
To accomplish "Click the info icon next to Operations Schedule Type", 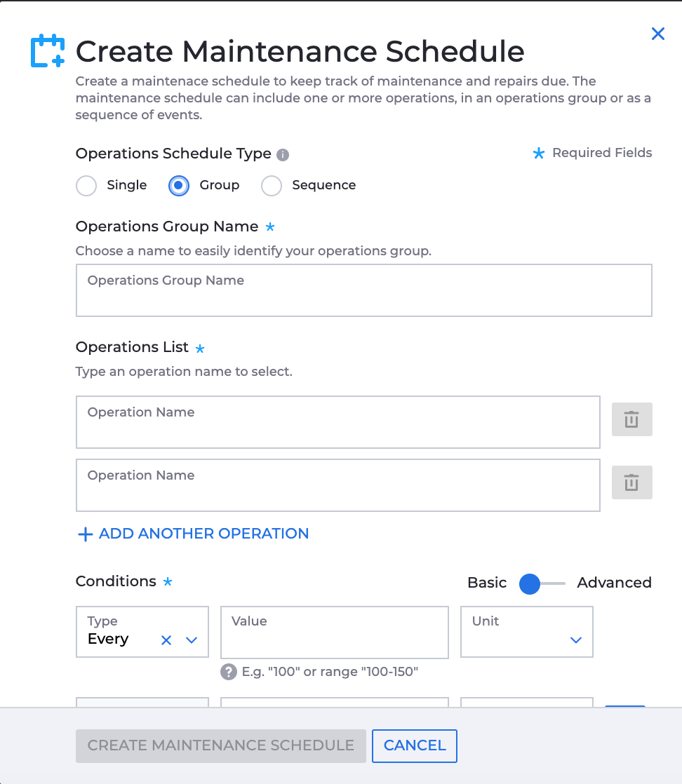I will pyautogui.click(x=283, y=155).
